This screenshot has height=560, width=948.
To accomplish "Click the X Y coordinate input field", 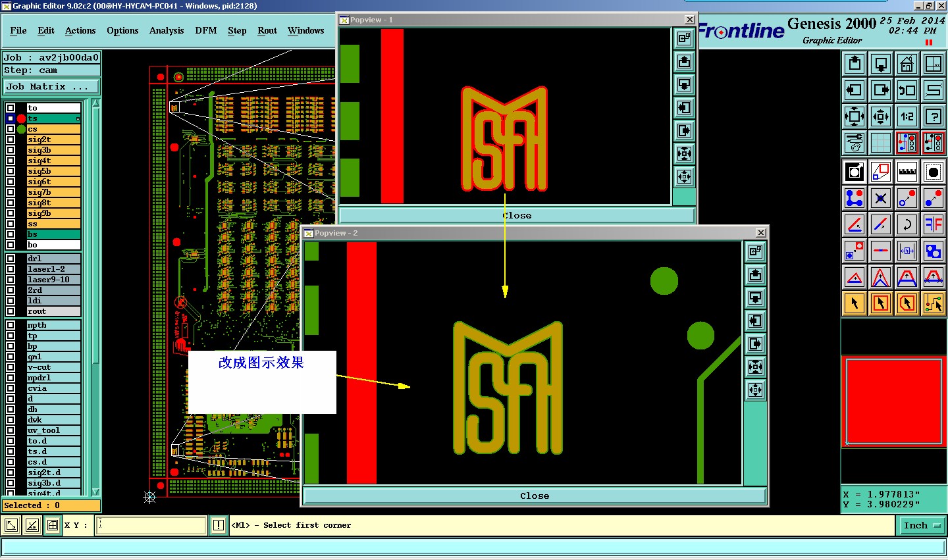I will (151, 525).
